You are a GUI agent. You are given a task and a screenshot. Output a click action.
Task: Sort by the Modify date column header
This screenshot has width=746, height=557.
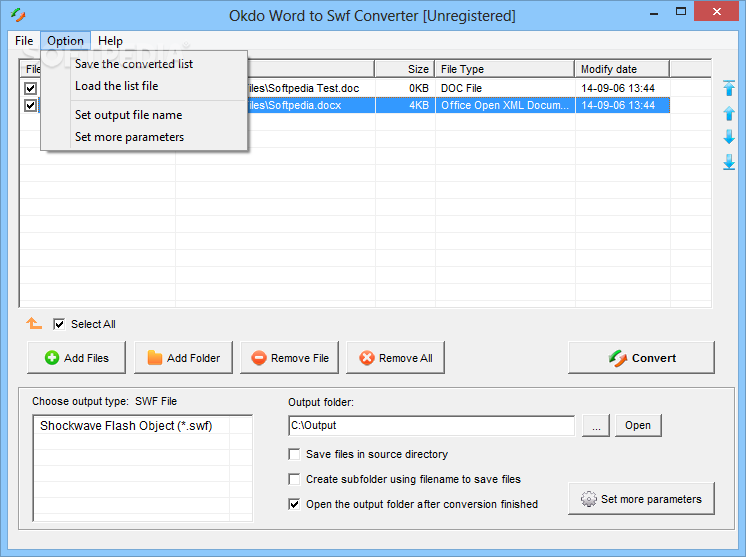(x=622, y=69)
